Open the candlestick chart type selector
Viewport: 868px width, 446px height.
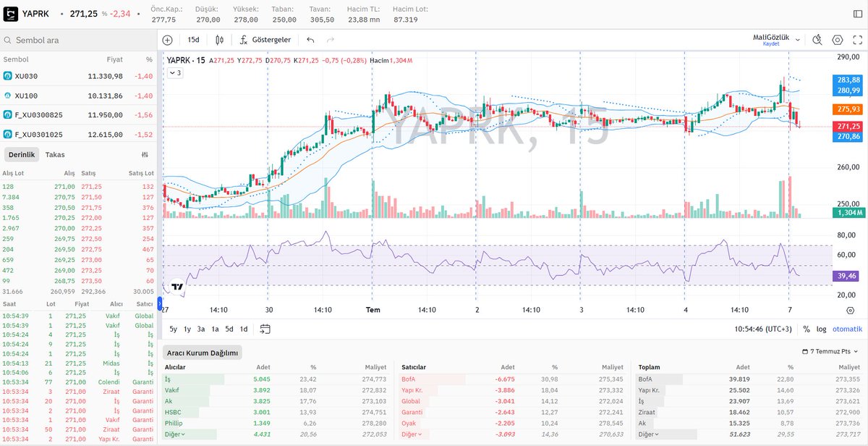220,40
